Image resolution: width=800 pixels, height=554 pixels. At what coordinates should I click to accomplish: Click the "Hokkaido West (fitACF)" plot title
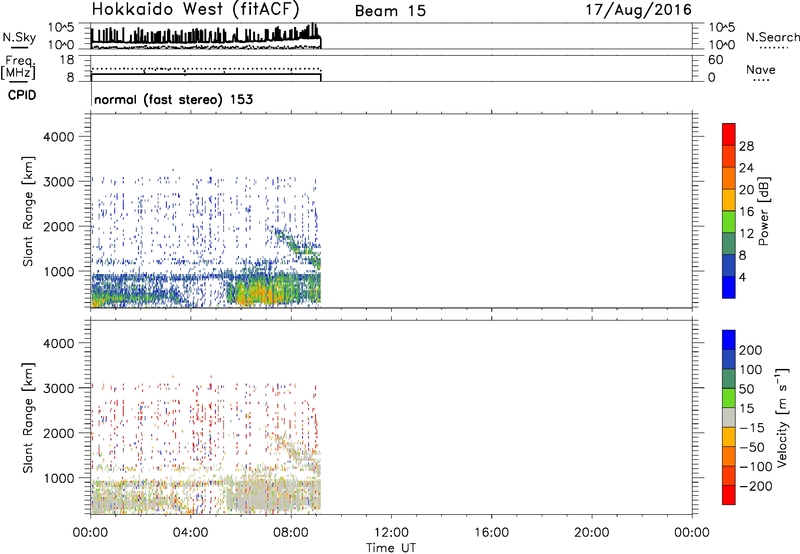pos(195,9)
